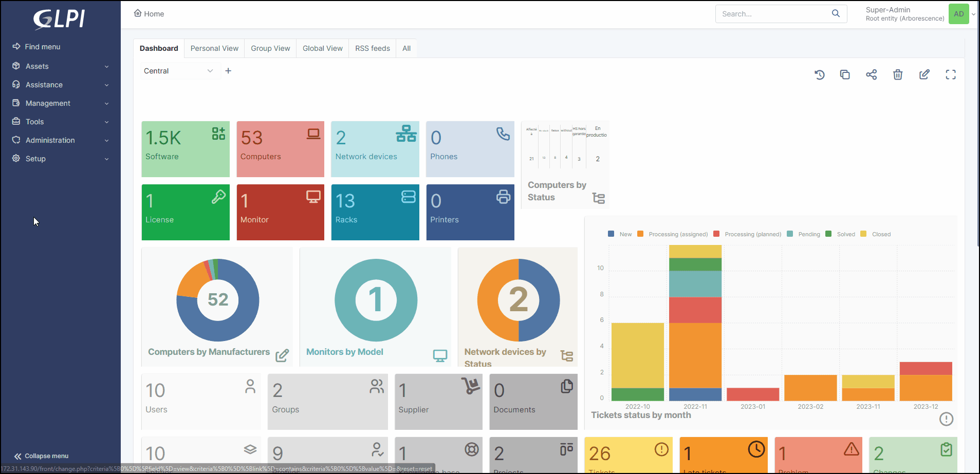Click the Late tickets clock icon

[756, 449]
